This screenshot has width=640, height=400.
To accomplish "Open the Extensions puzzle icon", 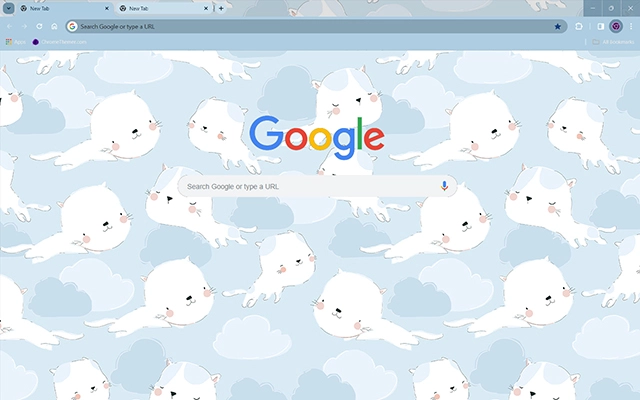I will (579, 27).
